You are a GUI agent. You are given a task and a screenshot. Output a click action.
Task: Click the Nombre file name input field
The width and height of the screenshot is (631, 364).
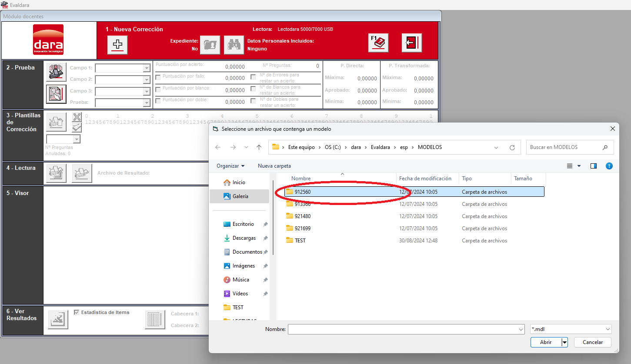406,329
